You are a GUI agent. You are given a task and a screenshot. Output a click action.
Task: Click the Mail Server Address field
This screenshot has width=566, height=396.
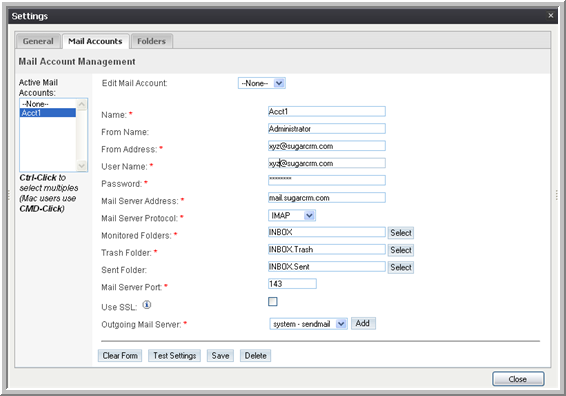[x=327, y=198]
